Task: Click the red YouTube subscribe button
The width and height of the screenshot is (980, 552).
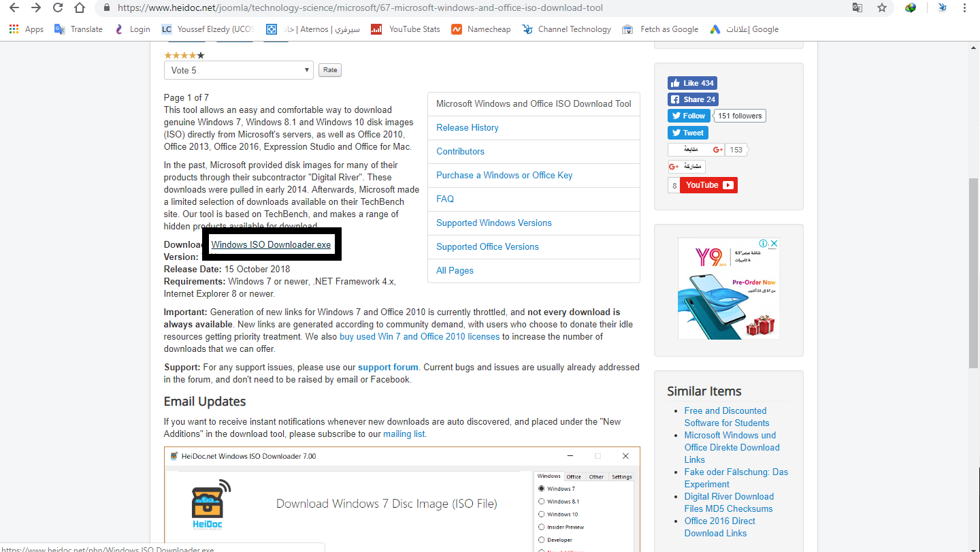Action: coord(708,185)
